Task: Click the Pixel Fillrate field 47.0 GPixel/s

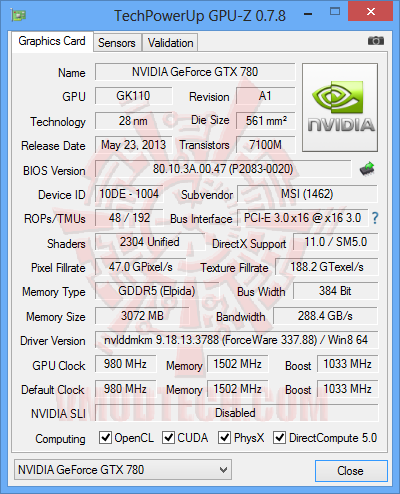Action: tap(141, 267)
